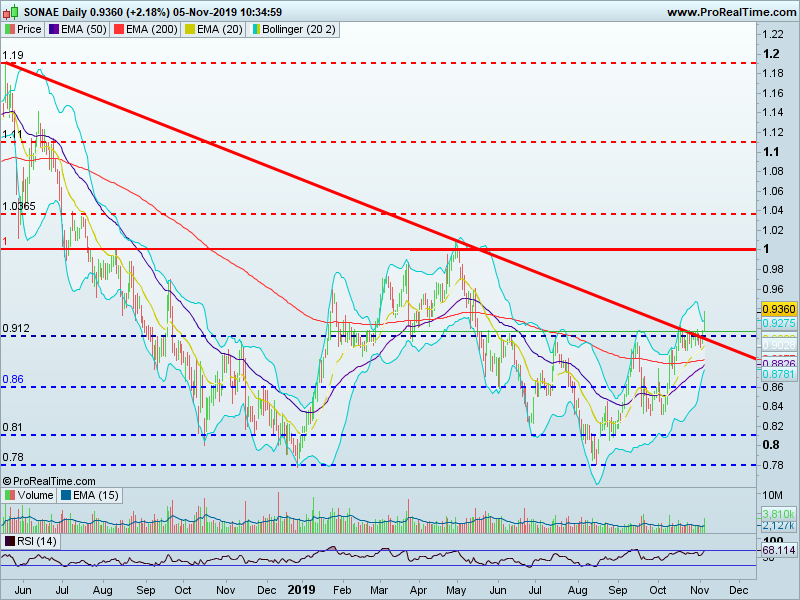Click the yellow EMA (20) legend swatch
This screenshot has width=800, height=600.
(x=190, y=30)
